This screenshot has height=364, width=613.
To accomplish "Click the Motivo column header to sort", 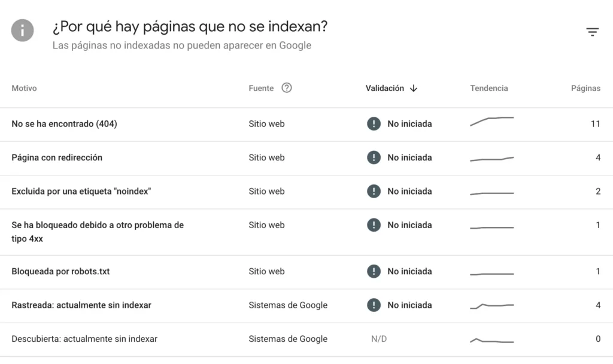I will (24, 88).
